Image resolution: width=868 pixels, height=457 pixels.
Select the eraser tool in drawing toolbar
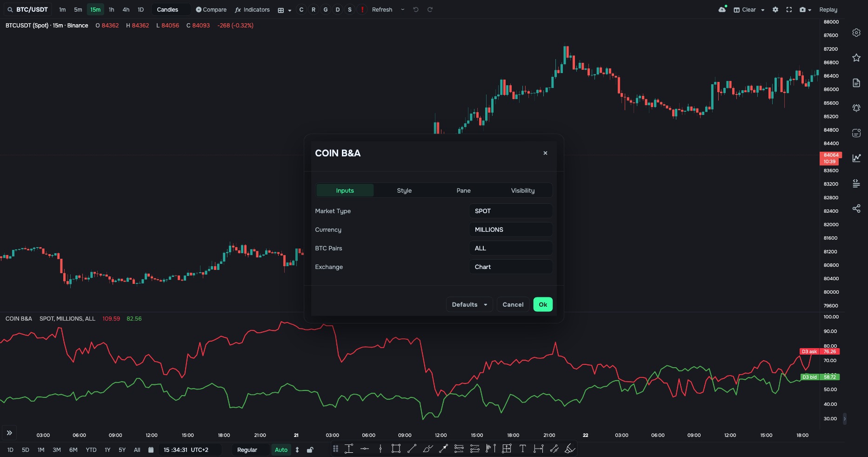click(x=570, y=449)
